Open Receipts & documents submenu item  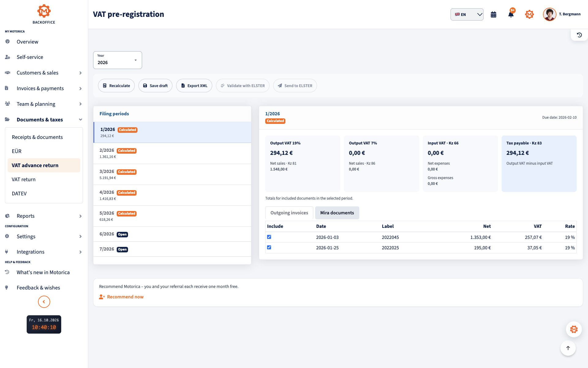[x=44, y=137]
